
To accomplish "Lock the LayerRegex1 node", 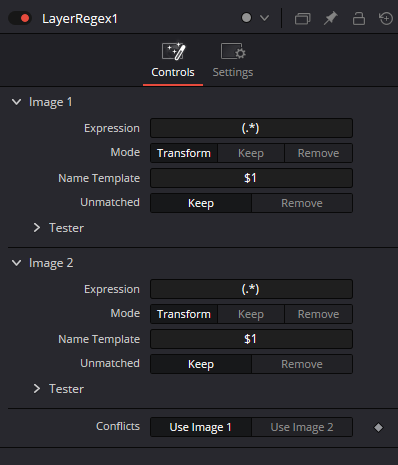I will pyautogui.click(x=359, y=18).
